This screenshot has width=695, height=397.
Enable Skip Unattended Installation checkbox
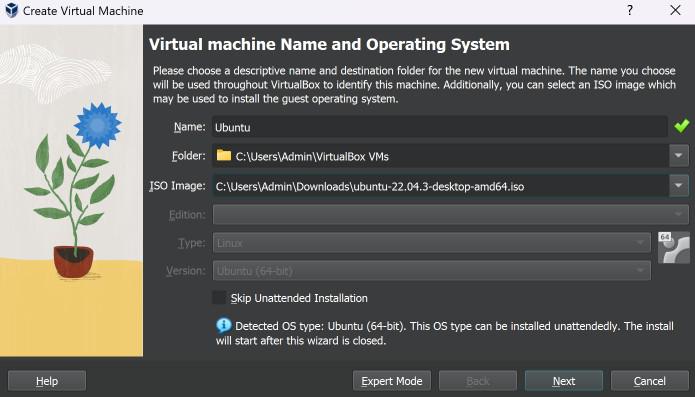pos(219,298)
